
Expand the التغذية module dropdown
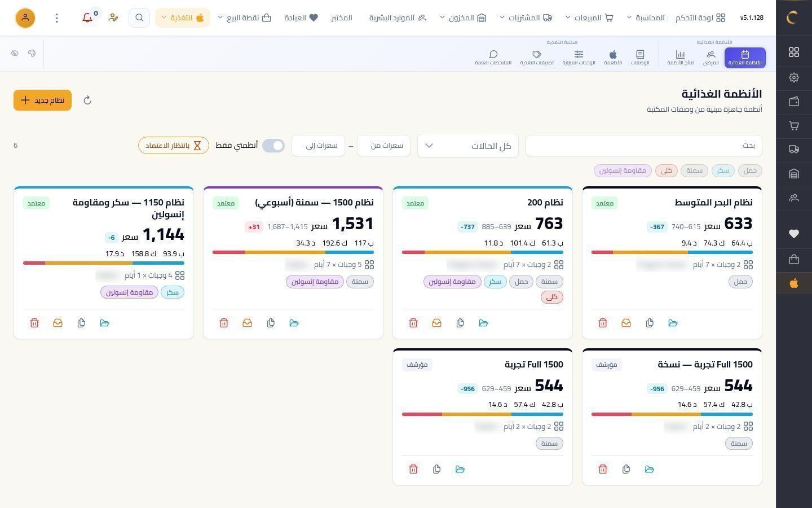coord(182,18)
